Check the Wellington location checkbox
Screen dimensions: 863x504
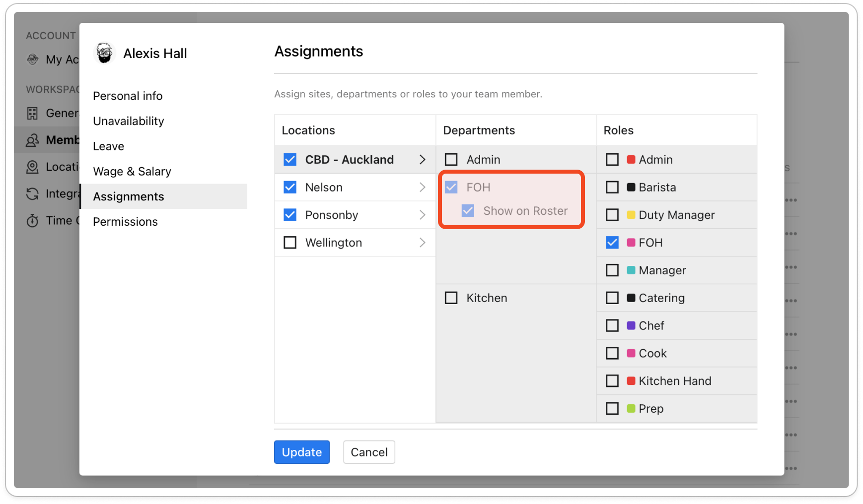coord(290,243)
